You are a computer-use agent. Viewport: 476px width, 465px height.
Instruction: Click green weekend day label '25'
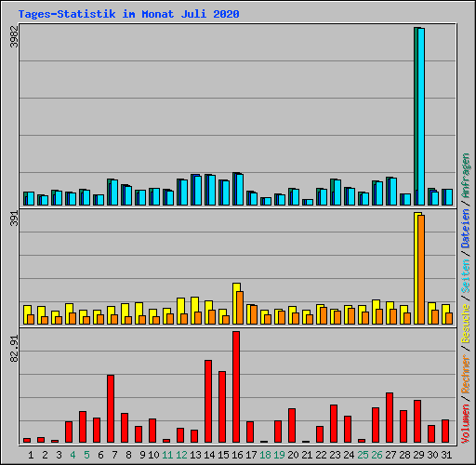[x=363, y=455]
